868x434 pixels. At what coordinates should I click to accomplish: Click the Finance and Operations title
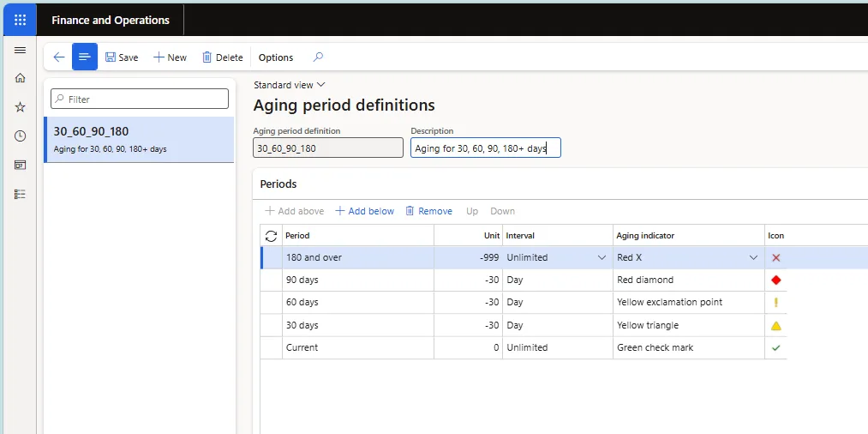tap(111, 20)
